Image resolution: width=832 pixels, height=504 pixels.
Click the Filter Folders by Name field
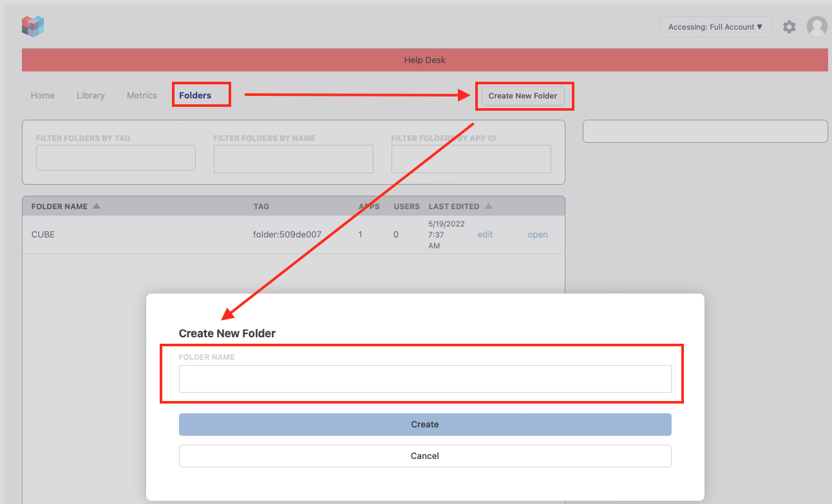(294, 159)
